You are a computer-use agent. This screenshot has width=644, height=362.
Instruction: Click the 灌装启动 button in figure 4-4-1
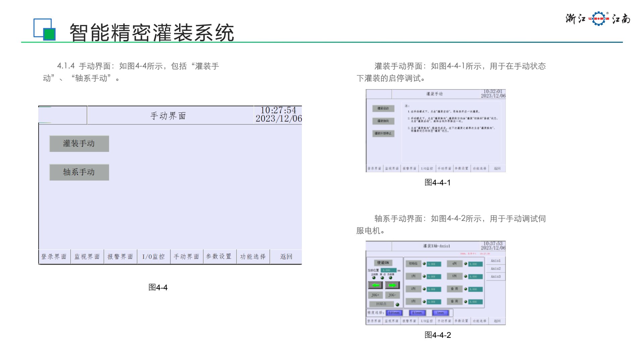pyautogui.click(x=383, y=109)
